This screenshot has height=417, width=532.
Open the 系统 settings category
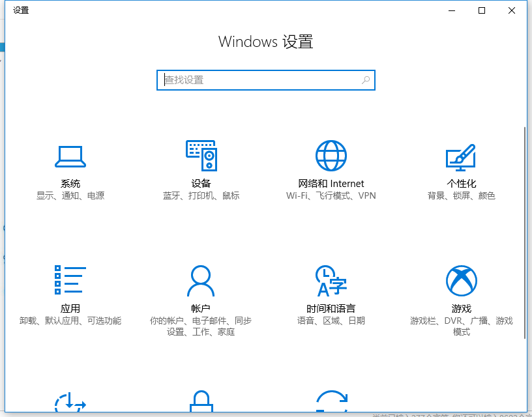70,169
